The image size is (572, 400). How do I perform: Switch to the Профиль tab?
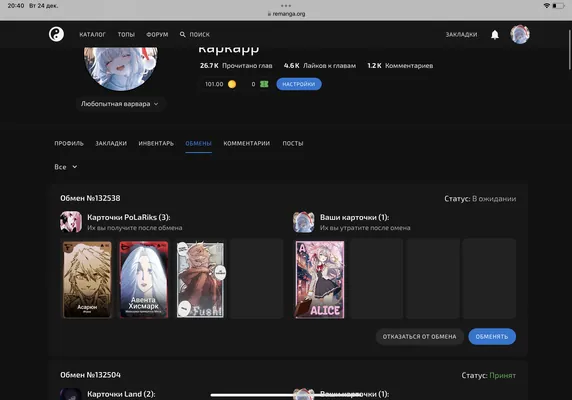pyautogui.click(x=69, y=143)
